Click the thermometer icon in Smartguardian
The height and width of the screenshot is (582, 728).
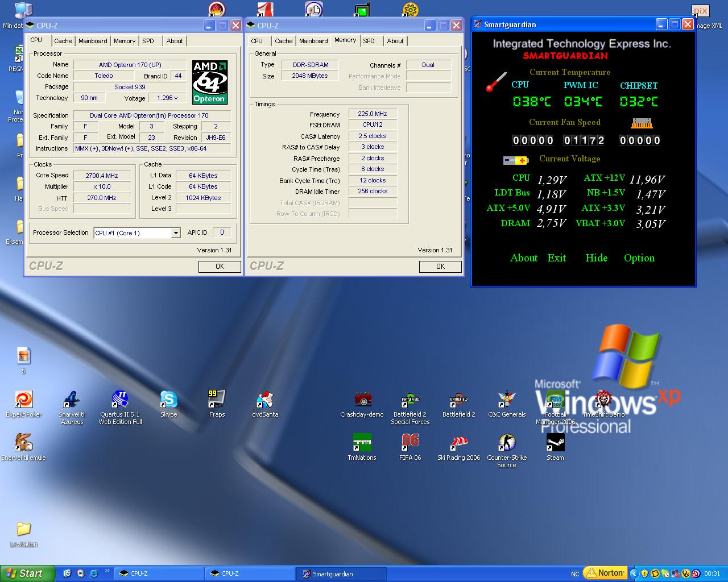[496, 81]
